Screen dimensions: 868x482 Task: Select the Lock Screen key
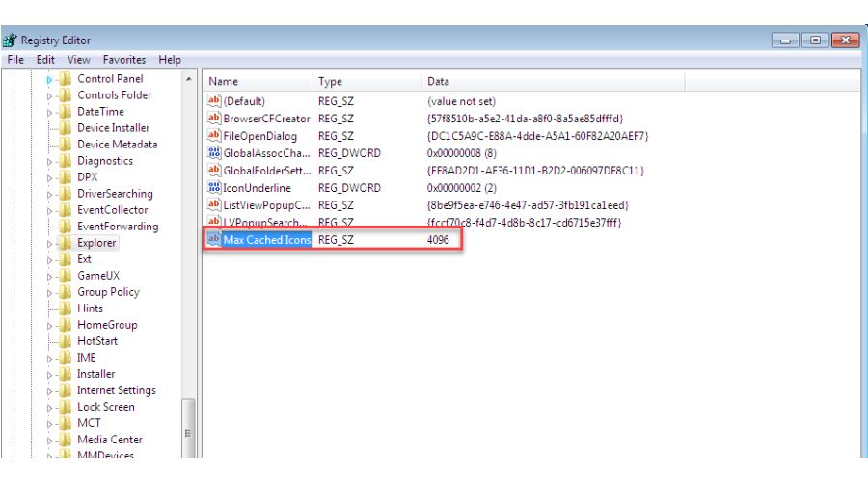pos(106,407)
